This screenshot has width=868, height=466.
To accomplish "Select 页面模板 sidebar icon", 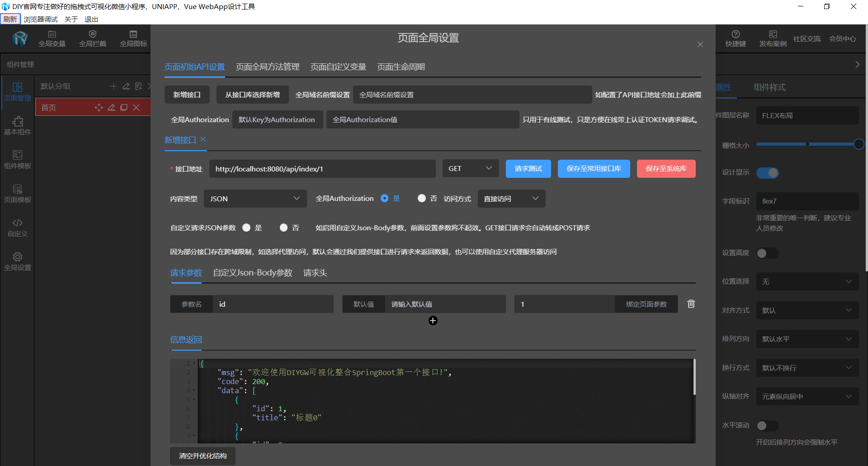I will tap(18, 194).
